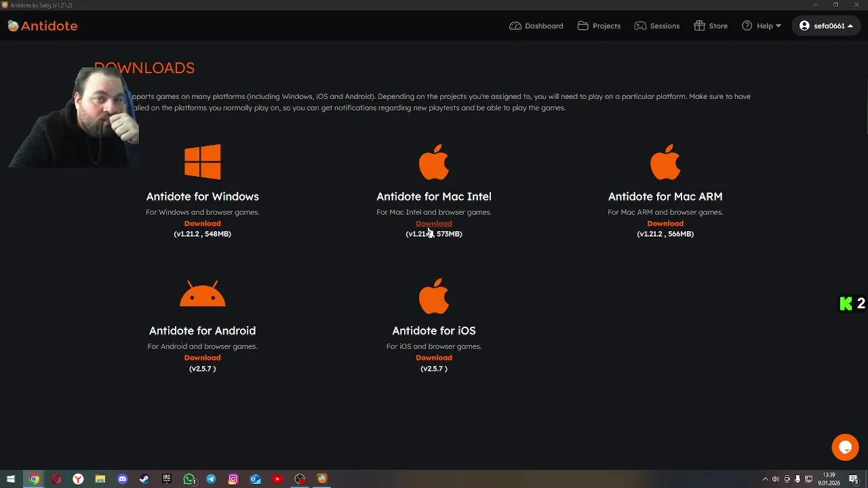Open WhatsApp from taskbar
868x488 pixels.
(x=189, y=479)
